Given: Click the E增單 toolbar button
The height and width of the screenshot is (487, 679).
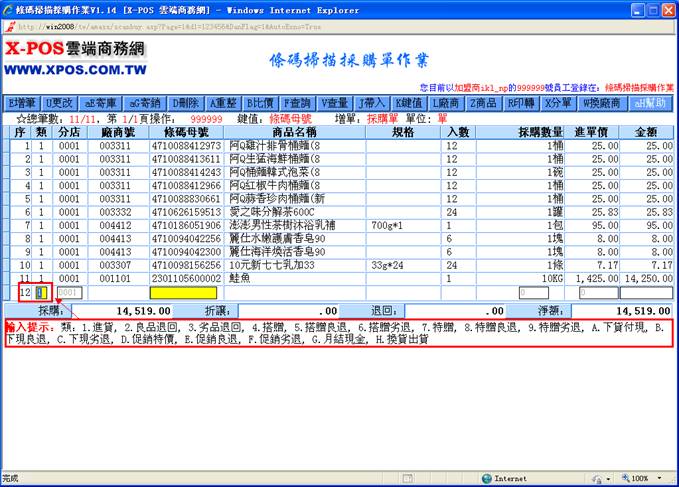Looking at the screenshot, I should (22, 103).
